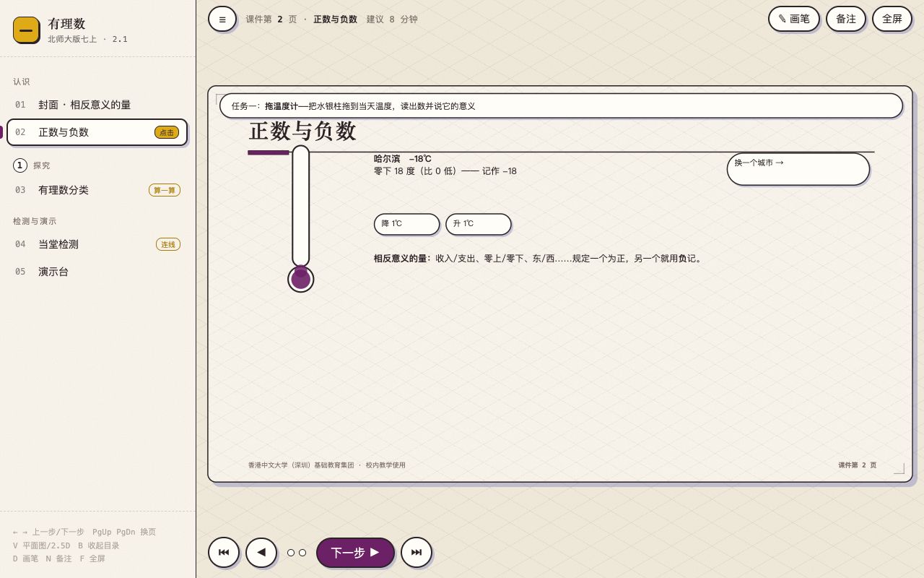Switch to 全屏 fullscreen mode
The image size is (924, 578).
tap(892, 19)
